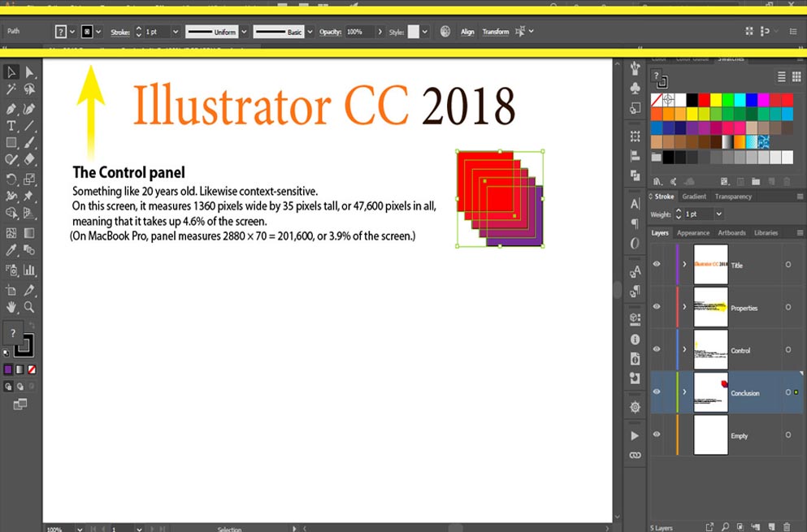
Task: Open the Stroke panel Weight dropdown
Action: pos(719,214)
